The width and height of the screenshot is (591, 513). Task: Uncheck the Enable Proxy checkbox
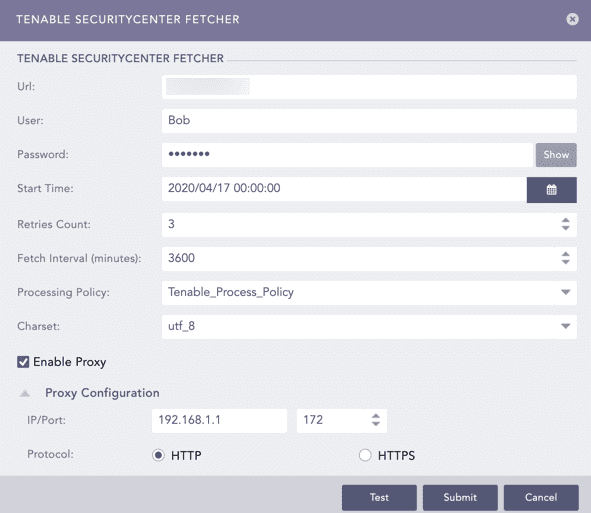(23, 362)
